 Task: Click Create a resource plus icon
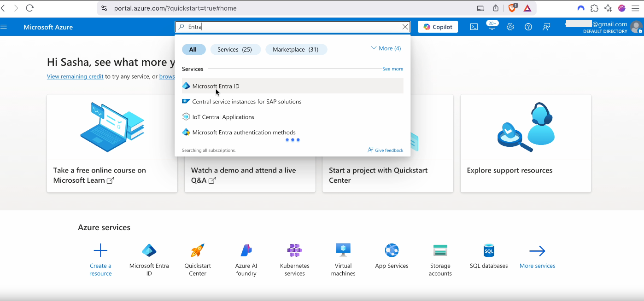tap(100, 251)
